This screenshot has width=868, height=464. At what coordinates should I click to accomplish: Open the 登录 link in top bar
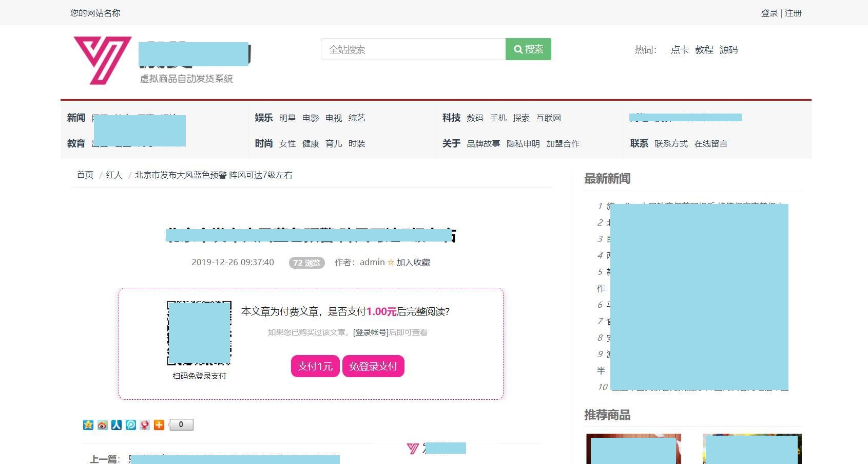[x=769, y=13]
